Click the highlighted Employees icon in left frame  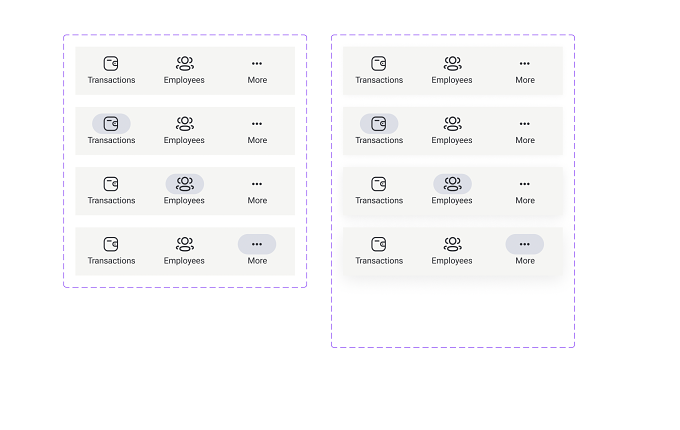click(185, 184)
